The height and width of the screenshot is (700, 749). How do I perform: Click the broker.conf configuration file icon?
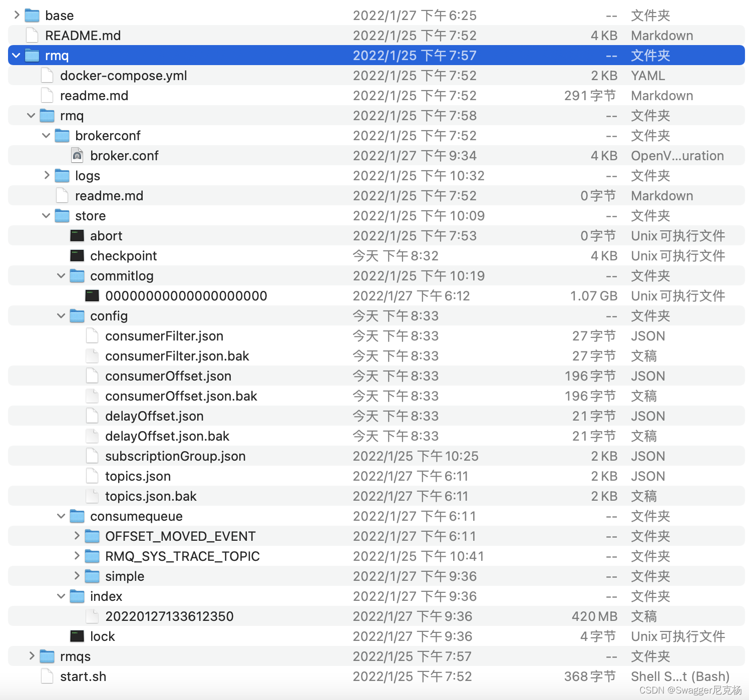click(77, 155)
